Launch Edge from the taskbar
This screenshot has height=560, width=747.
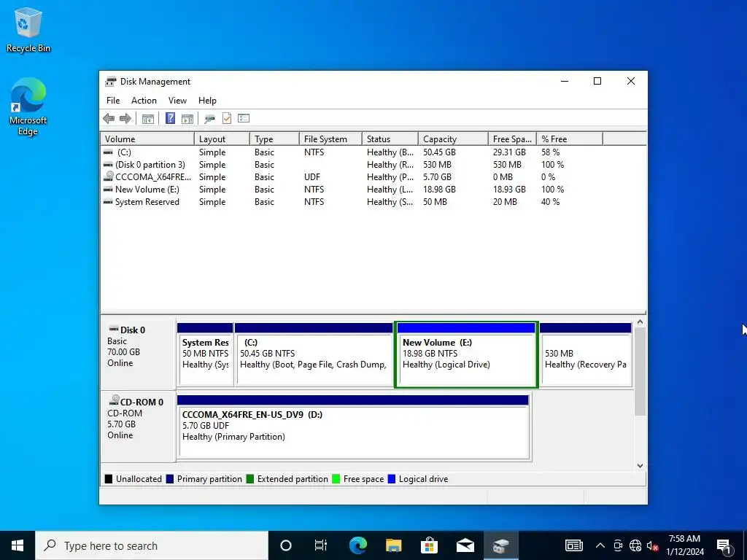click(x=357, y=545)
